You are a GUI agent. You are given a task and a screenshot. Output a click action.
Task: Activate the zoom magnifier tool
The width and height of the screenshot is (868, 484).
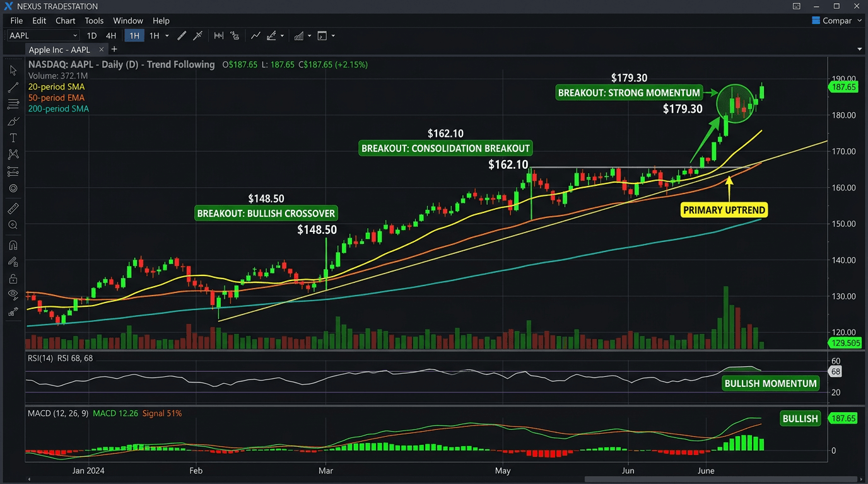(x=13, y=225)
